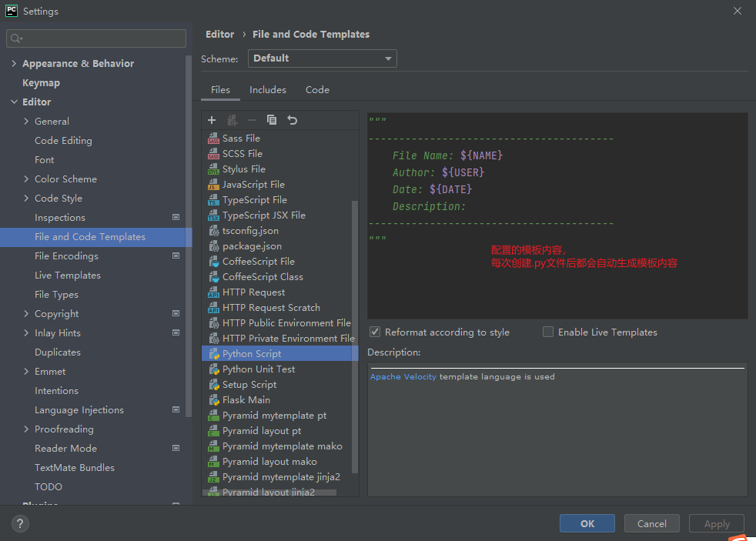Click the template list vertical scrollbar

[355, 337]
